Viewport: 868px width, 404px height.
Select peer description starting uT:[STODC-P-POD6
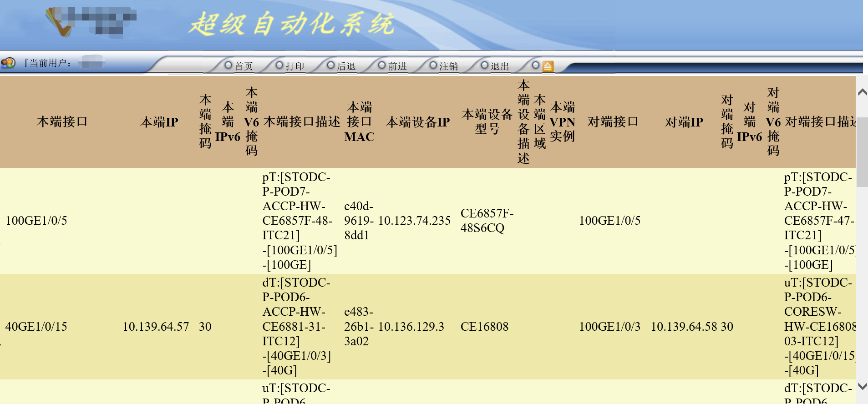(x=820, y=327)
